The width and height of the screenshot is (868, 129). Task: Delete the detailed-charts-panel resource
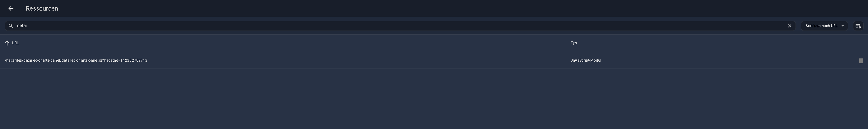coord(861,60)
